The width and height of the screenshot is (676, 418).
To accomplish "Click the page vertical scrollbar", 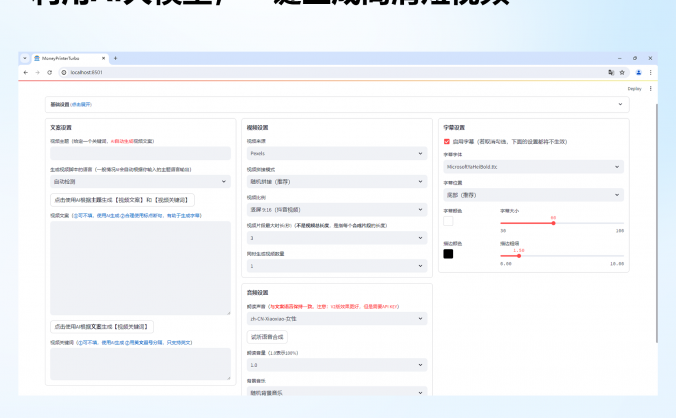I will [x=657, y=223].
